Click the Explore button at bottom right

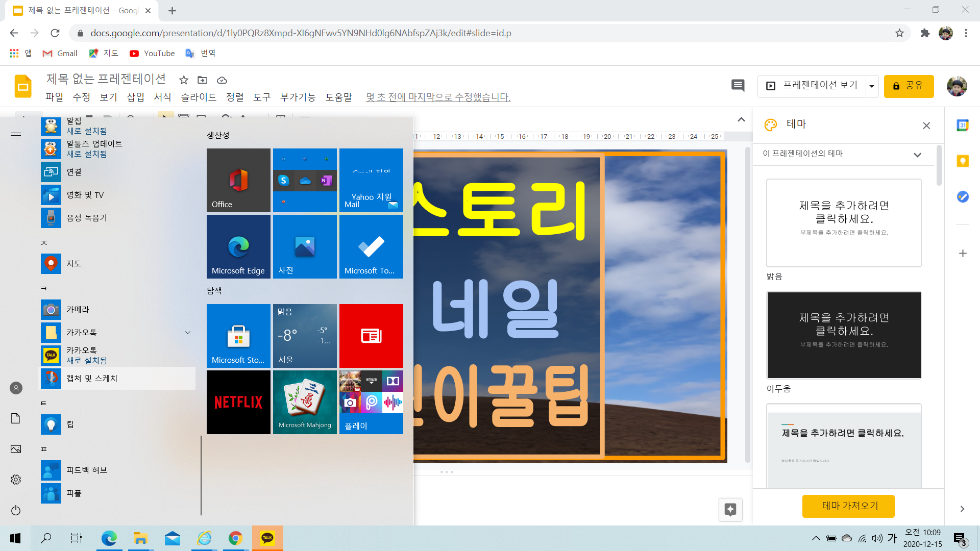[730, 509]
